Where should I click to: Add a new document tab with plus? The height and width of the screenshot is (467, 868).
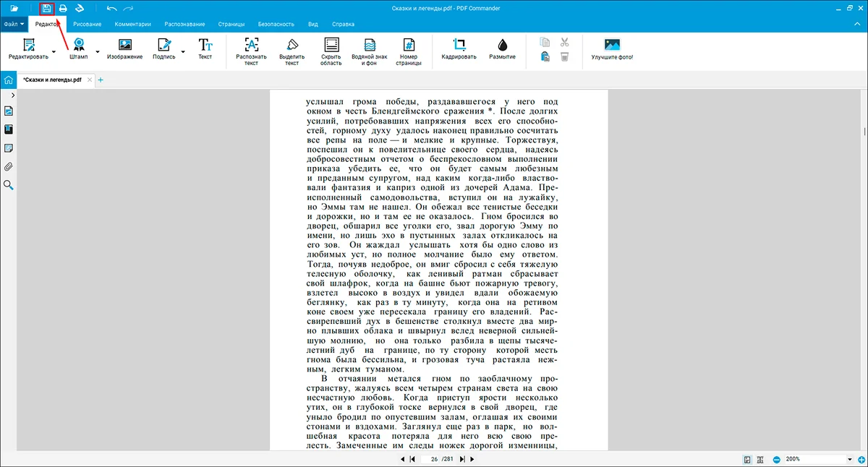(x=101, y=80)
